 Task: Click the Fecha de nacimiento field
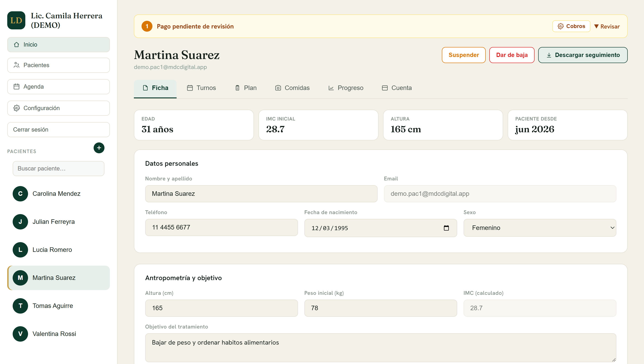(381, 228)
